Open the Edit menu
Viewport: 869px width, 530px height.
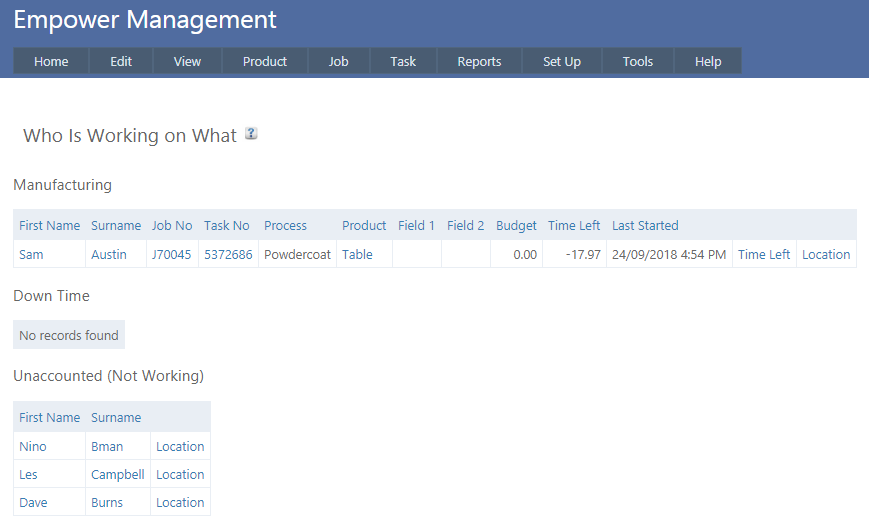(121, 61)
